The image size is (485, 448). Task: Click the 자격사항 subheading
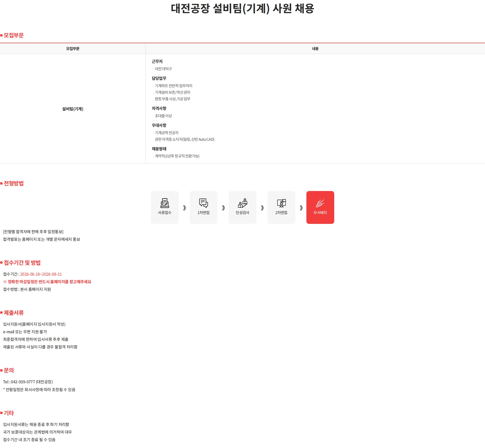pyautogui.click(x=159, y=108)
